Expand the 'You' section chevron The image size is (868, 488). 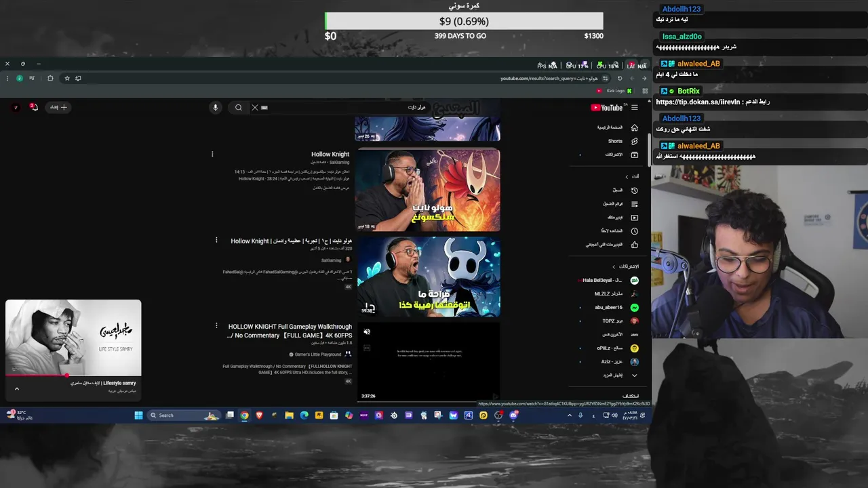pyautogui.click(x=627, y=177)
